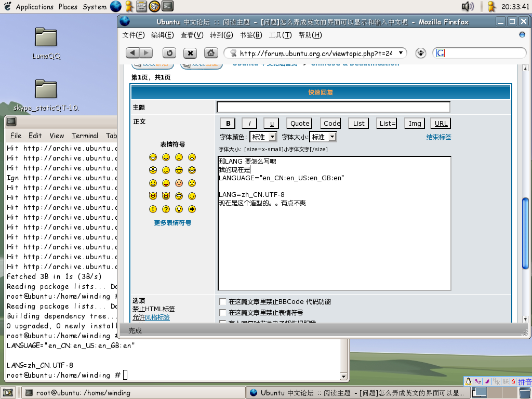This screenshot has height=399, width=532.
Task: Open the Places menu in the top panel
Action: (68, 6)
